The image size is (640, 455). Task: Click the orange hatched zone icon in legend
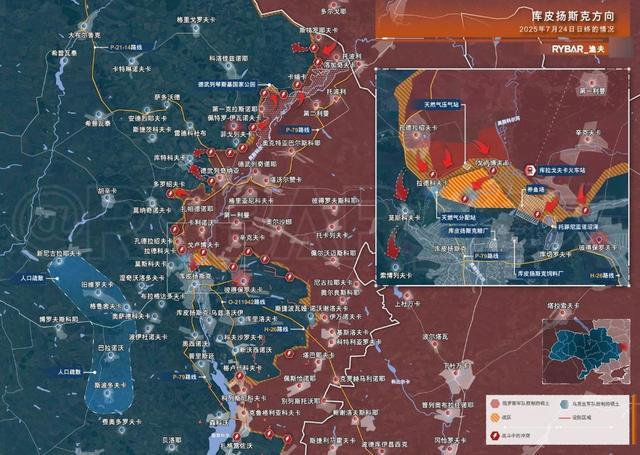pyautogui.click(x=495, y=417)
